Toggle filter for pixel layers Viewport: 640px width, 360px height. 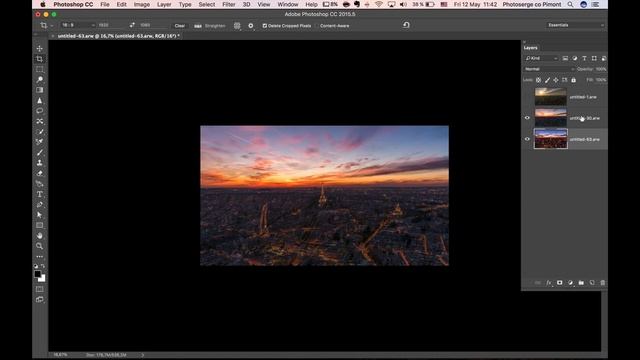coord(565,58)
